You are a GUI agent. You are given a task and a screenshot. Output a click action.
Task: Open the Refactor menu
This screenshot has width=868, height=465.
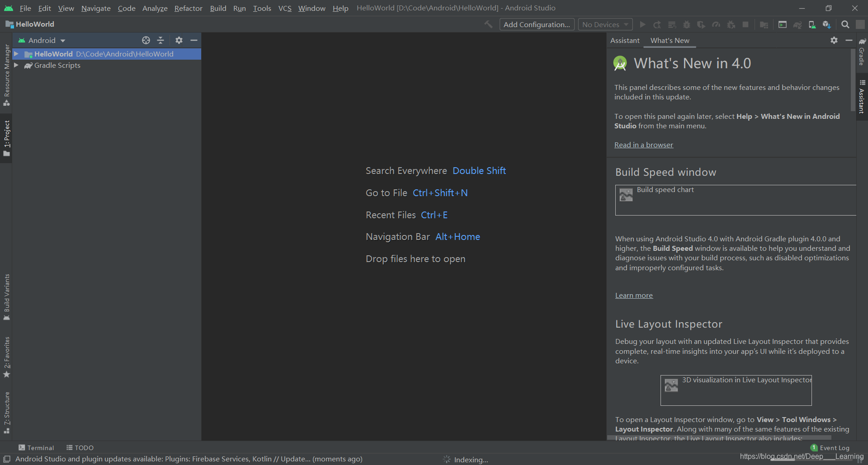pos(189,8)
